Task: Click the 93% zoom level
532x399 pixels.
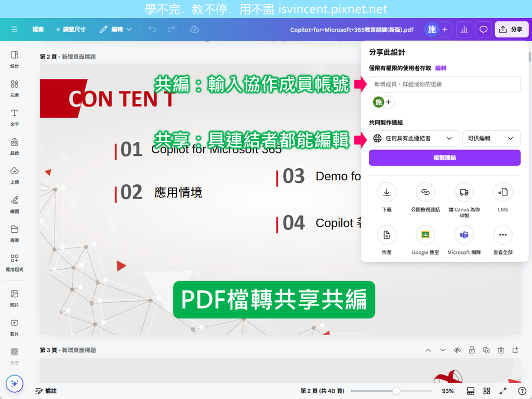Action: (447, 391)
